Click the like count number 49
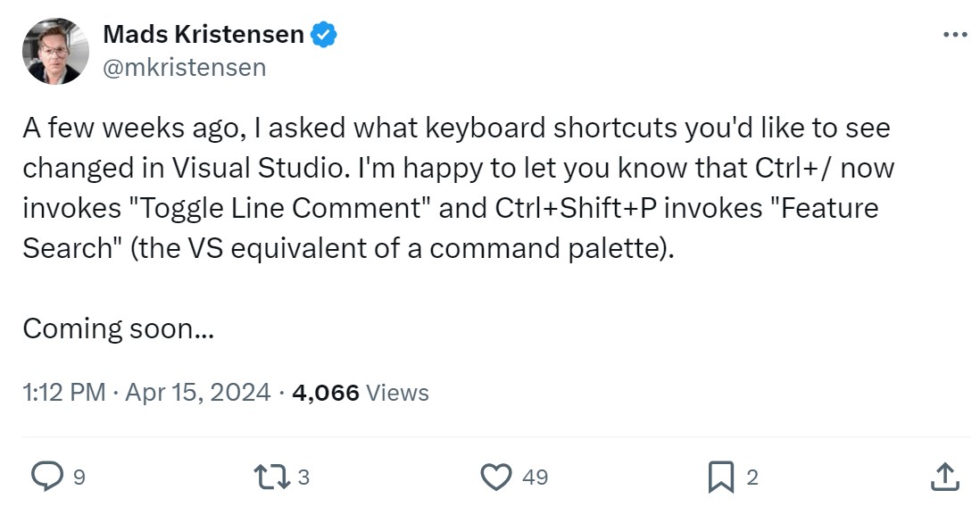 pyautogui.click(x=535, y=478)
